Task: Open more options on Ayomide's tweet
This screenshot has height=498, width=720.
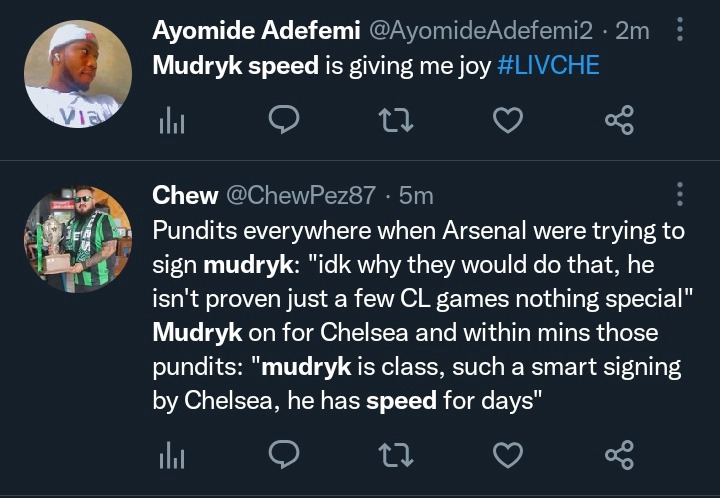Action: [x=680, y=30]
